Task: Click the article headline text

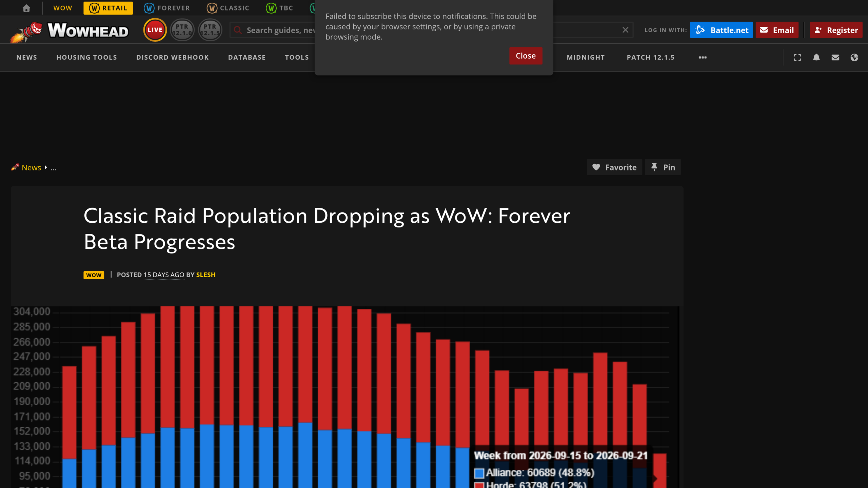Action: click(x=327, y=229)
